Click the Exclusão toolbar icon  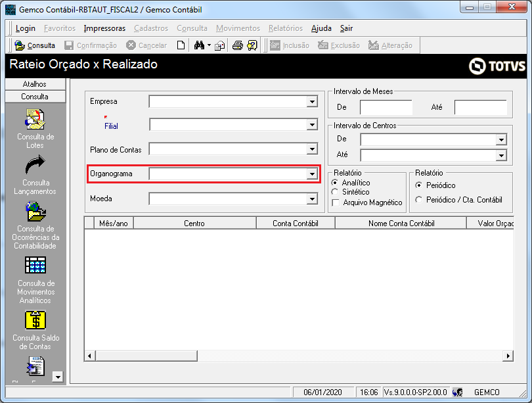323,45
